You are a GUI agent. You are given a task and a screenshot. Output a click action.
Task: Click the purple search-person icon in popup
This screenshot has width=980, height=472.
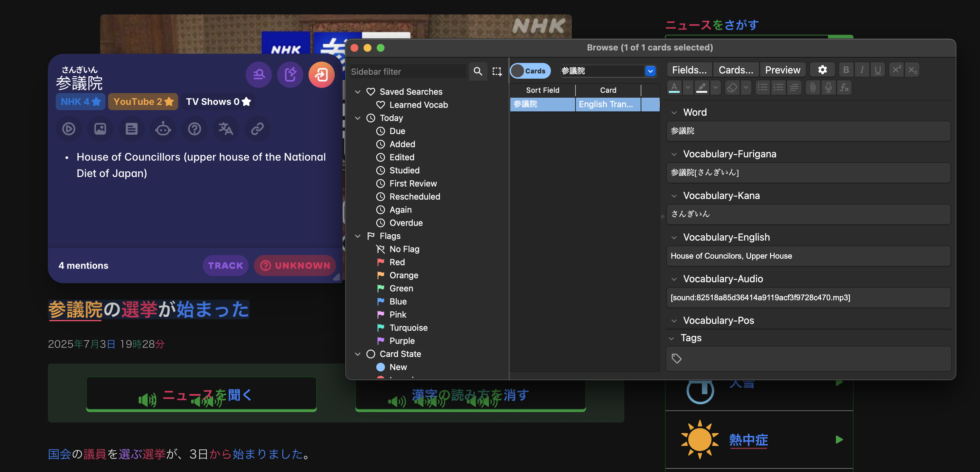coord(259,75)
